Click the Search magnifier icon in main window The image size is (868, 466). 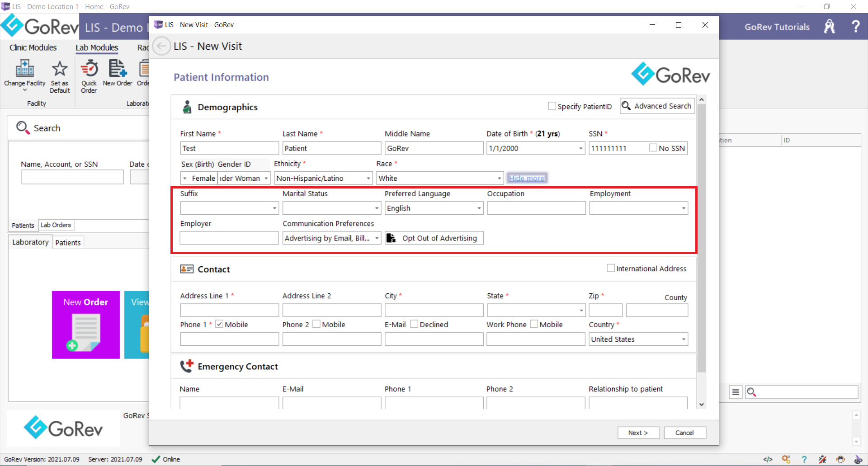tap(23, 128)
